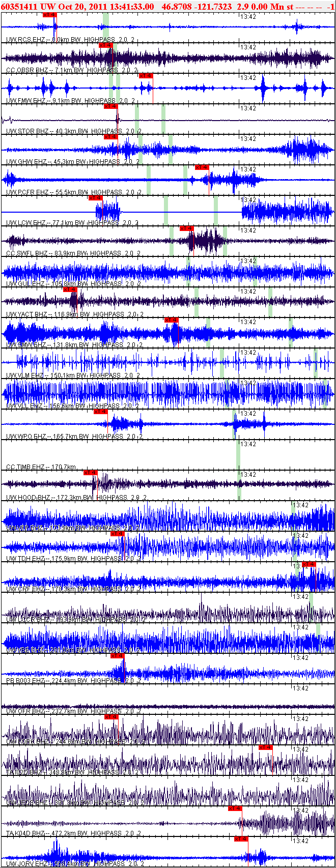Click the UW TDH EHZ 175.9km label
Viewport: 336px width, 868px height.
click(x=73, y=559)
